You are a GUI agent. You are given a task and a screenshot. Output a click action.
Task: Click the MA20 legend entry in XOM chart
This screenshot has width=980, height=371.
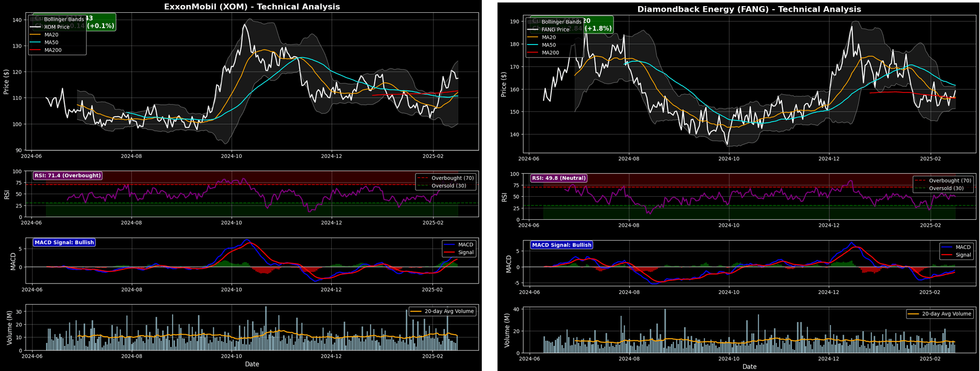[51, 35]
